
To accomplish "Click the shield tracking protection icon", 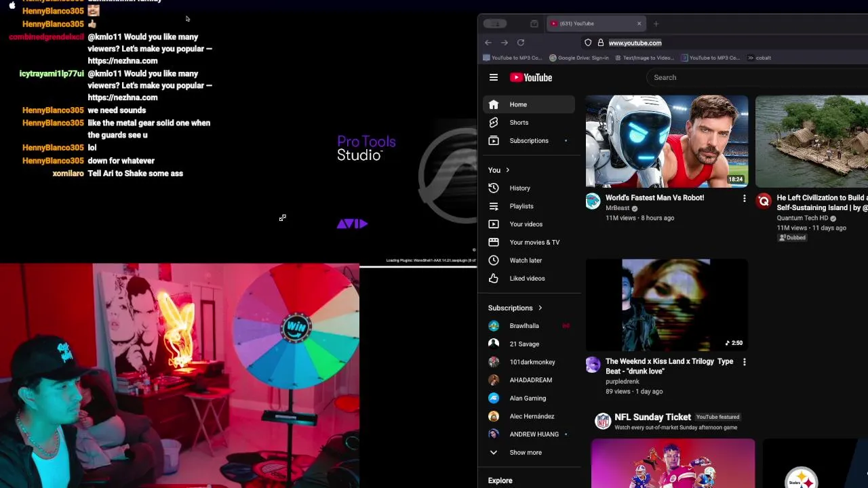I will [588, 43].
